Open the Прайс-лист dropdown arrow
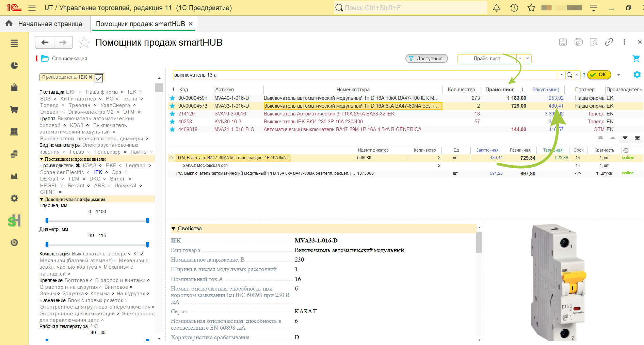This screenshot has height=345, width=644. pyautogui.click(x=520, y=58)
